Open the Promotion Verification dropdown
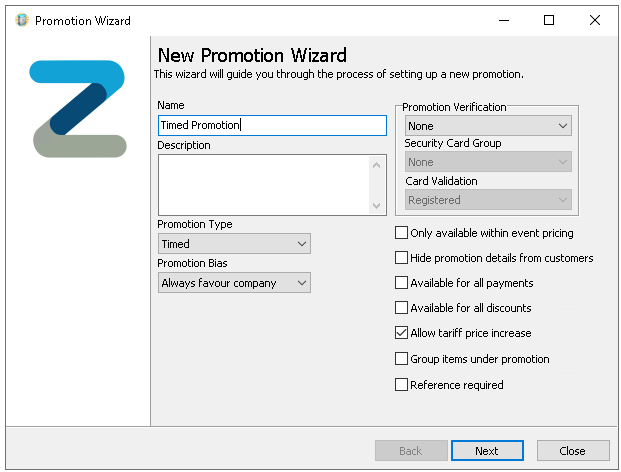 488,126
